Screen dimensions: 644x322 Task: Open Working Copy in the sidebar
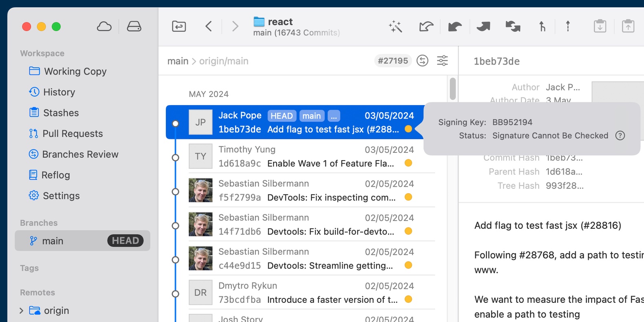tap(75, 71)
